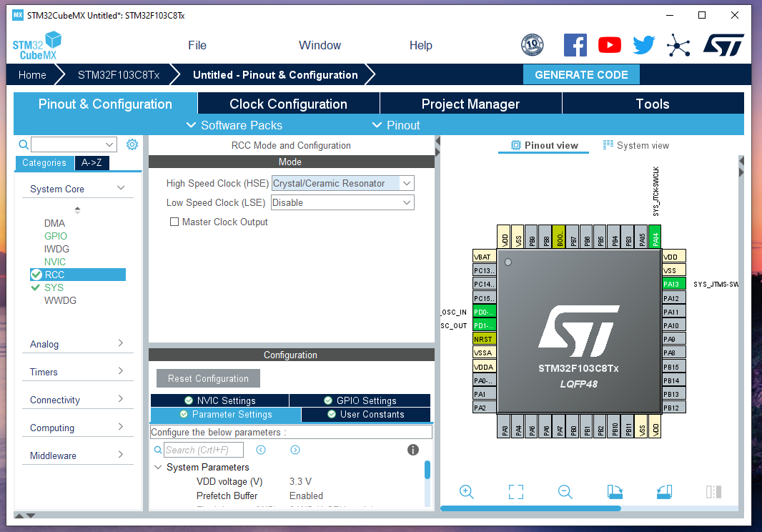Go to Home in the breadcrumb
The height and width of the screenshot is (532, 762).
pos(32,75)
